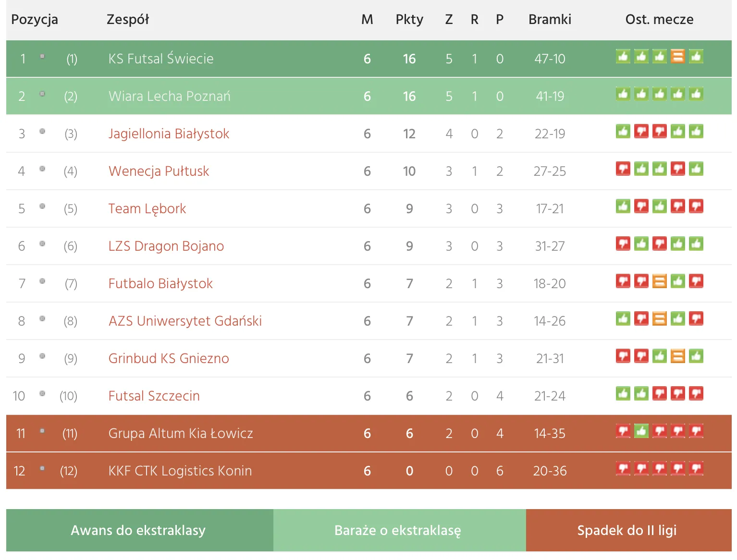Open LZS Dragon Bojano team link
737x560 pixels.
click(x=166, y=246)
